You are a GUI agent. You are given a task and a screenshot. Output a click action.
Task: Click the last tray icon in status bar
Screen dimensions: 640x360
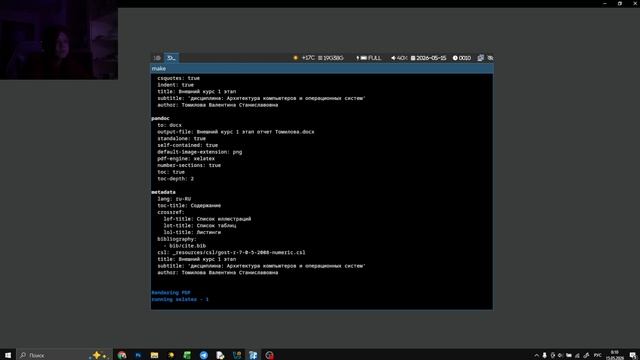click(x=490, y=58)
